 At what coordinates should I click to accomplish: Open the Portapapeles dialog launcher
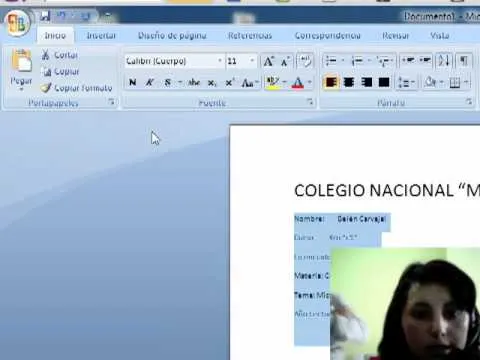pos(112,102)
